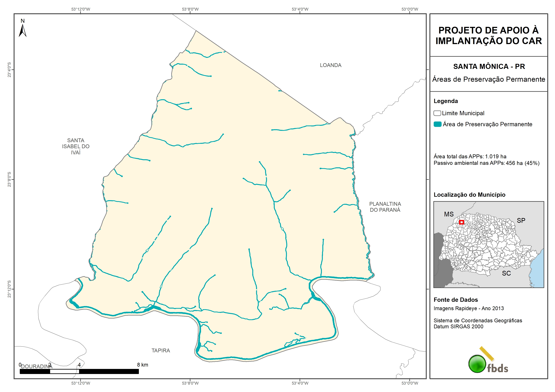This screenshot has height=392, width=555.
Task: Click the TAPIRA municipality label
Action: coord(161,350)
